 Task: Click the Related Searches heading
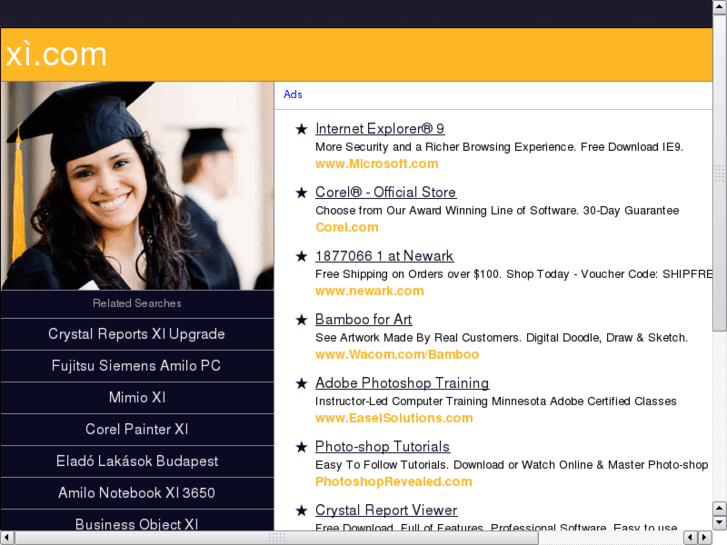137,303
